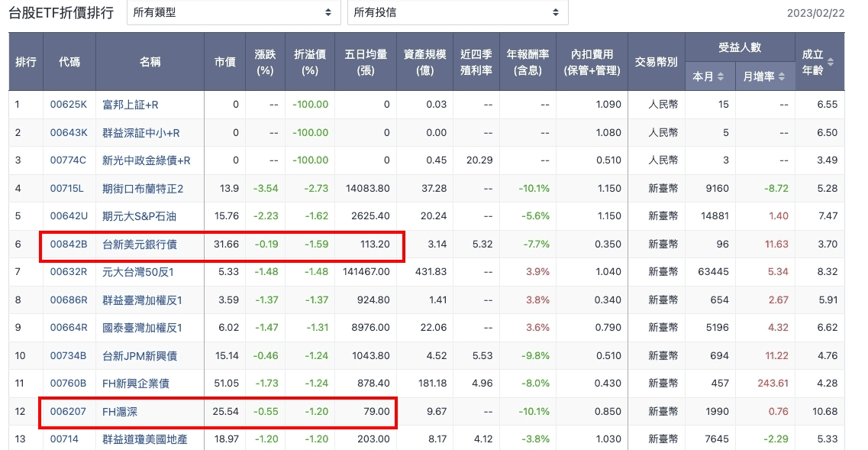
Task: Select the 63445 beneficiary count cell
Action: (x=714, y=271)
